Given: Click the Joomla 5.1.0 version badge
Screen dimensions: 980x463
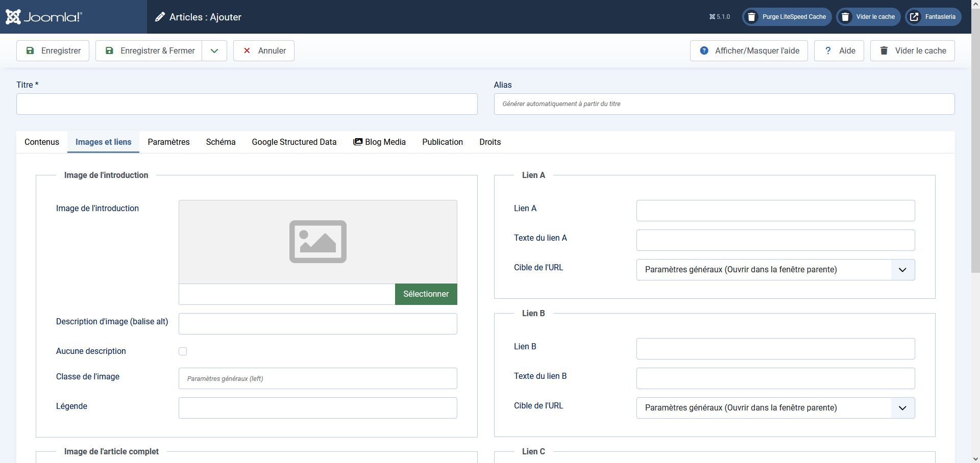Looking at the screenshot, I should point(720,17).
